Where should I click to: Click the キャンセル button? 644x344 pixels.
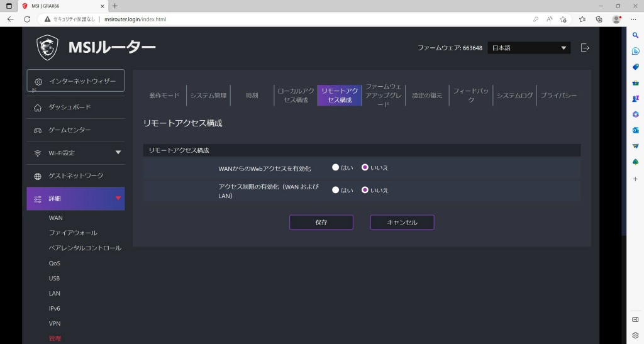coord(402,223)
